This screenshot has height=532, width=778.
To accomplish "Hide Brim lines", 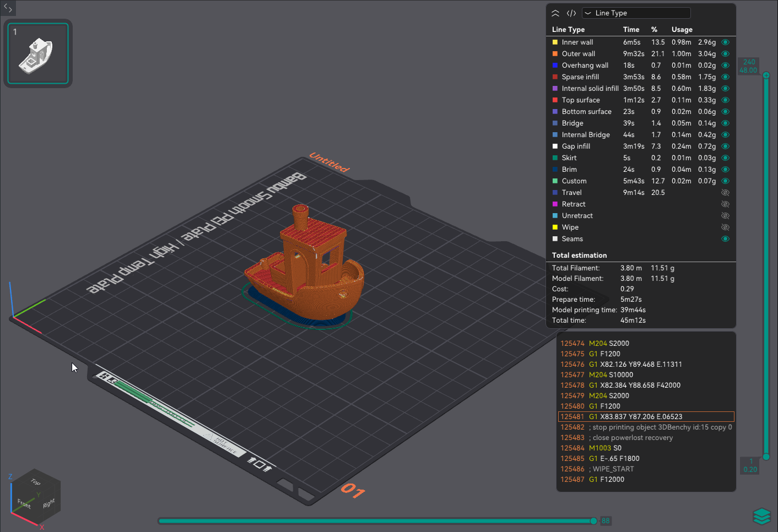I will pyautogui.click(x=725, y=170).
